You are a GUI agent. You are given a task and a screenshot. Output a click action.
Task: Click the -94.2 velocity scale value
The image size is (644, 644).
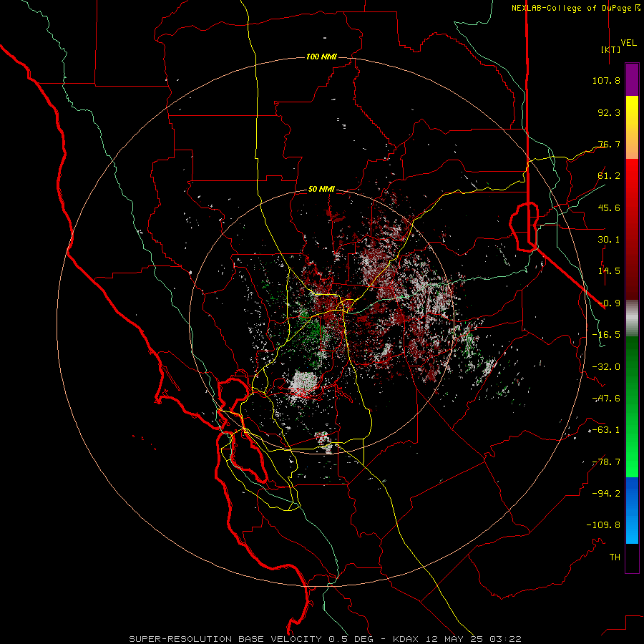[x=606, y=493]
